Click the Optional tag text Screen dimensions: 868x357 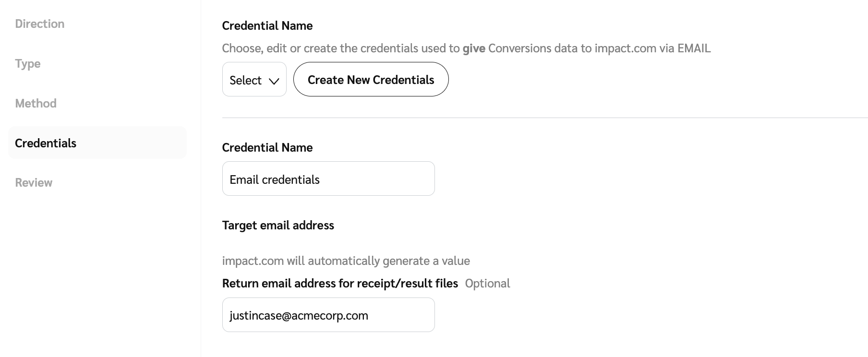(487, 284)
